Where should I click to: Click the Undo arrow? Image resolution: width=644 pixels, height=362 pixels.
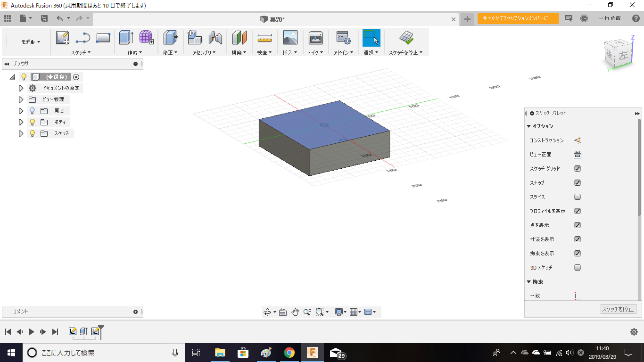pyautogui.click(x=59, y=18)
